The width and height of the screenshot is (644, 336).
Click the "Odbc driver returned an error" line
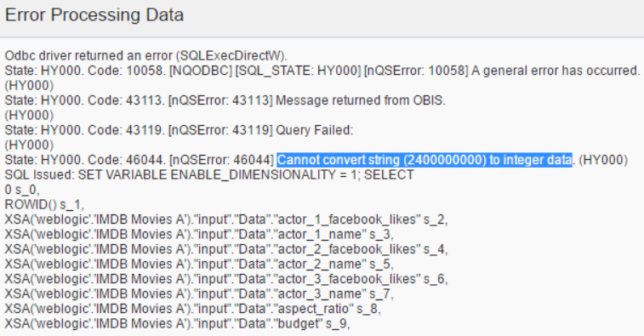coord(145,55)
